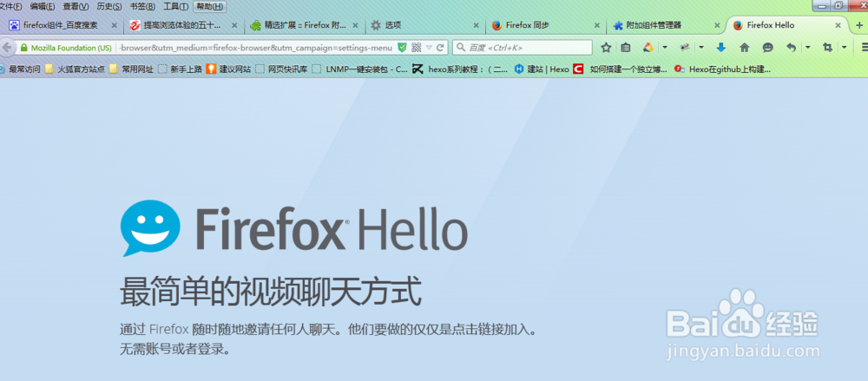Open 火狐官方站点 bookmark folder
This screenshot has width=868, height=381.
point(75,69)
